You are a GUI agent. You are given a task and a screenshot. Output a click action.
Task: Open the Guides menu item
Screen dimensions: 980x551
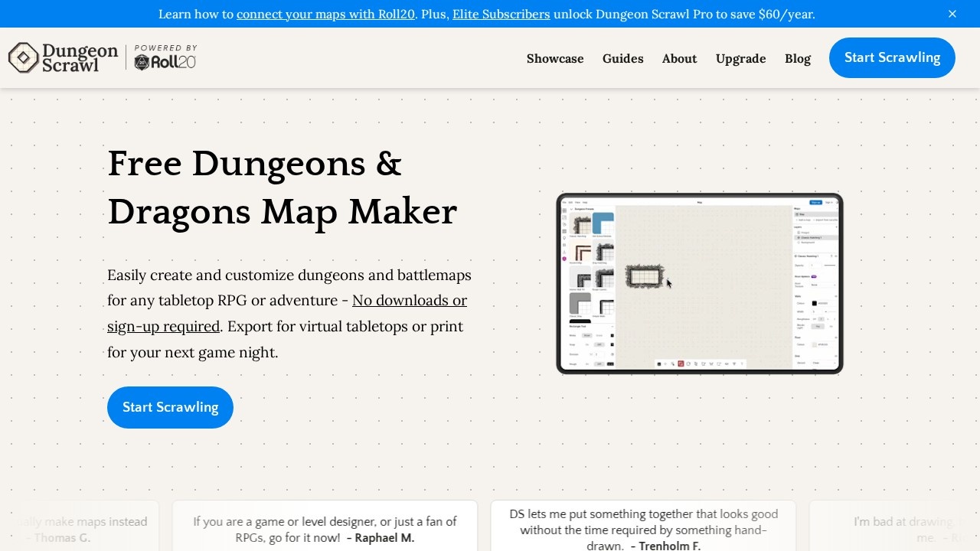point(623,58)
